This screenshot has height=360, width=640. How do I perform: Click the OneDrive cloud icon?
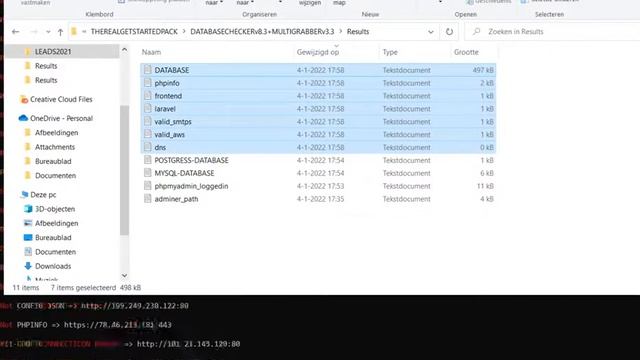click(23, 118)
